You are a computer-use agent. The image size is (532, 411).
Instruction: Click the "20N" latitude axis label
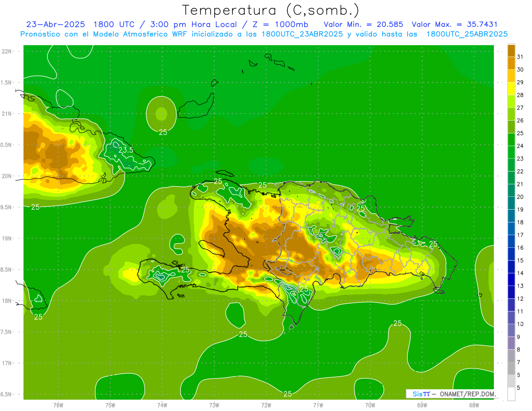[x=7, y=176]
